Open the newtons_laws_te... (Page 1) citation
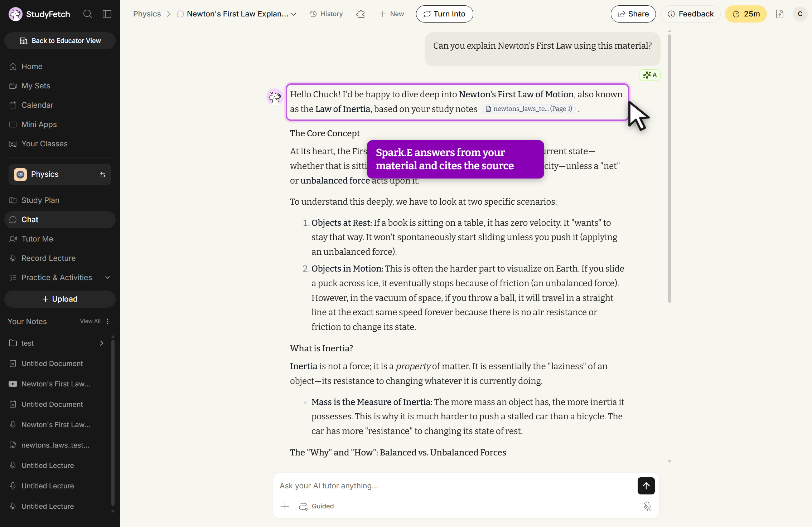The height and width of the screenshot is (527, 812). (529, 109)
